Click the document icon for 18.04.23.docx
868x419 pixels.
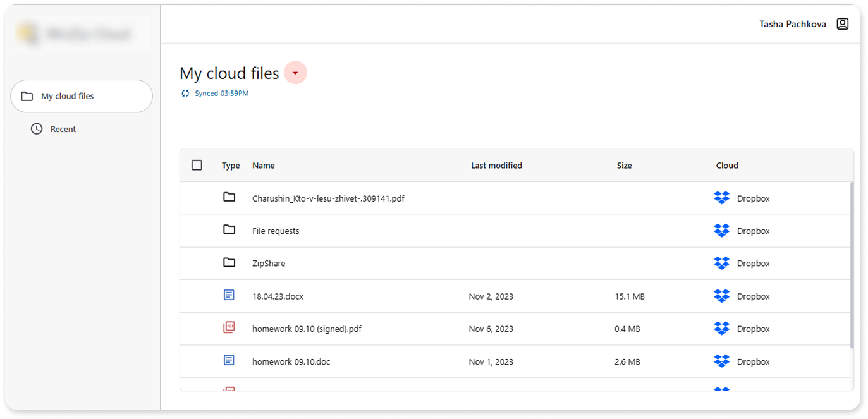click(x=229, y=296)
